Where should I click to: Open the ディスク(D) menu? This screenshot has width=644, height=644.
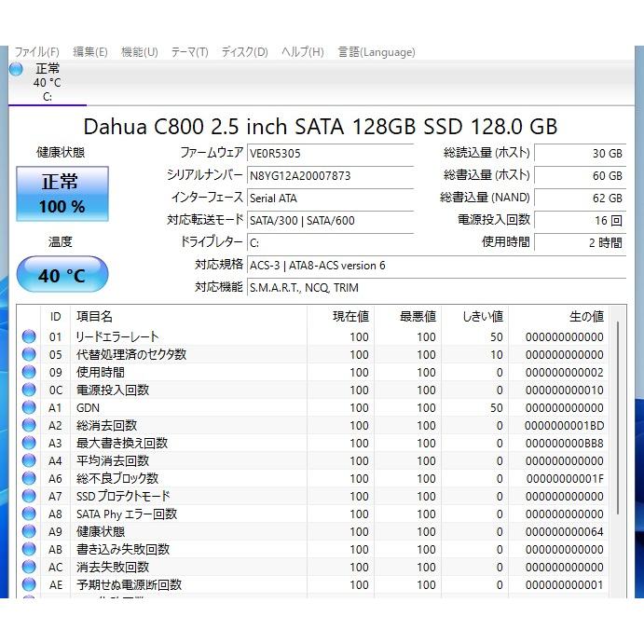click(245, 52)
